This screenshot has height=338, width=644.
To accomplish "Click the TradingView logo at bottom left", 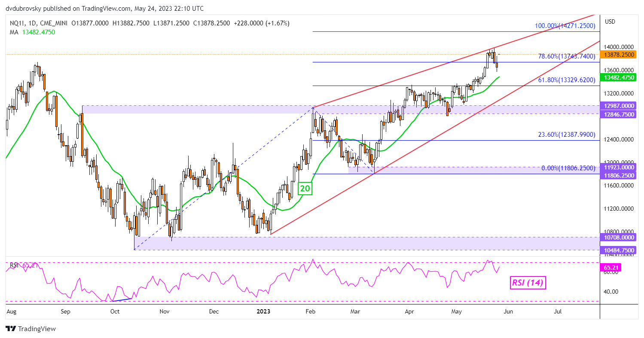I will click(31, 329).
